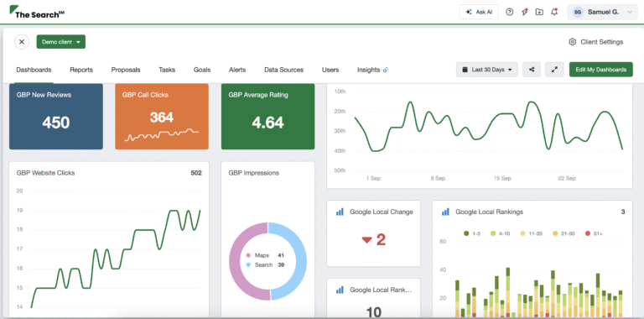This screenshot has height=319, width=644.
Task: Click the Ask AI sparkle icon
Action: 469,13
